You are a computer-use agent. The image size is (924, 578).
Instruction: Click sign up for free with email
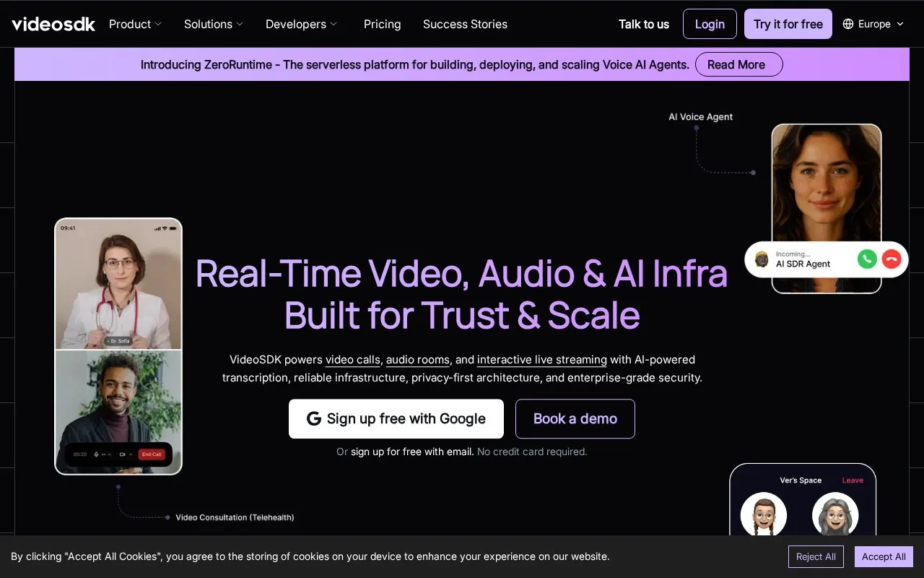[412, 452]
